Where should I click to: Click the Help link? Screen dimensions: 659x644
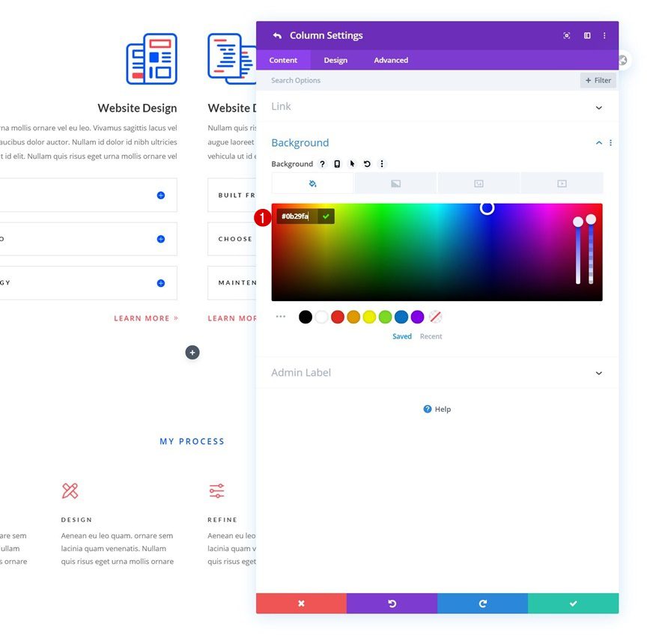(437, 409)
